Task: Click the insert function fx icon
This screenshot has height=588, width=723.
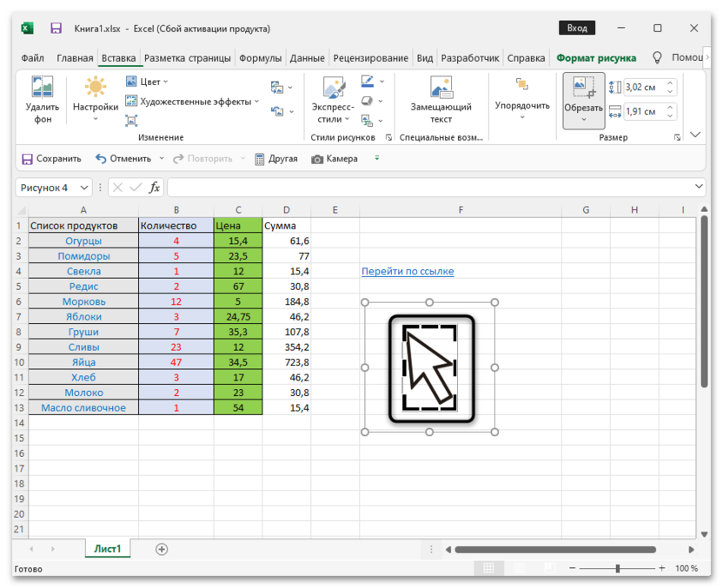Action: click(154, 188)
